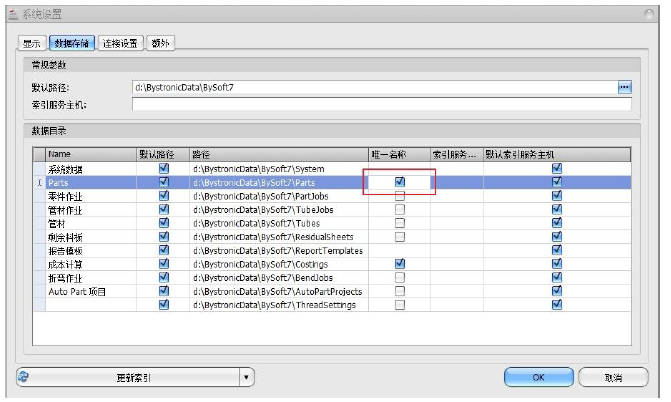
Task: Click the OK button
Action: point(538,377)
